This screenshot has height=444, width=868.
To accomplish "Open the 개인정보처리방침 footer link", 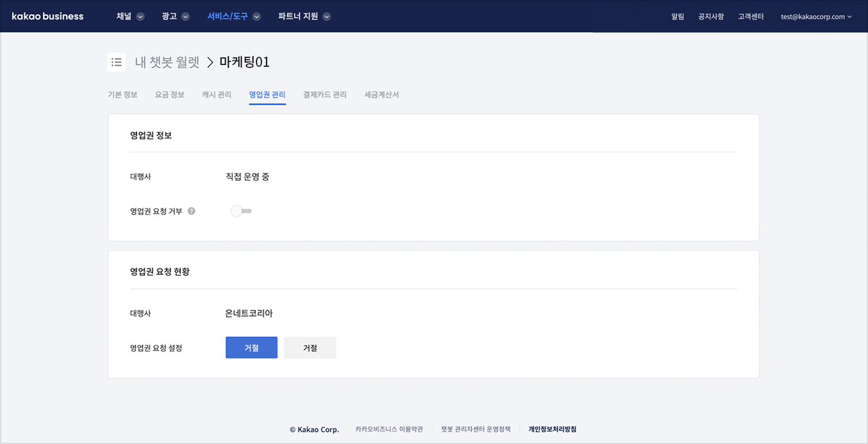I will (552, 429).
